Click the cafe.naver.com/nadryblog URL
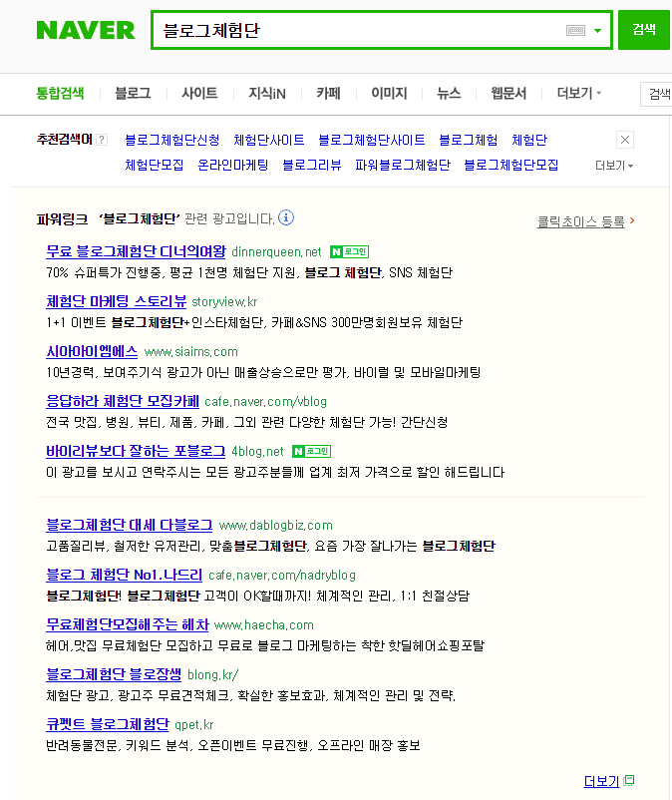The image size is (672, 800). point(282,576)
